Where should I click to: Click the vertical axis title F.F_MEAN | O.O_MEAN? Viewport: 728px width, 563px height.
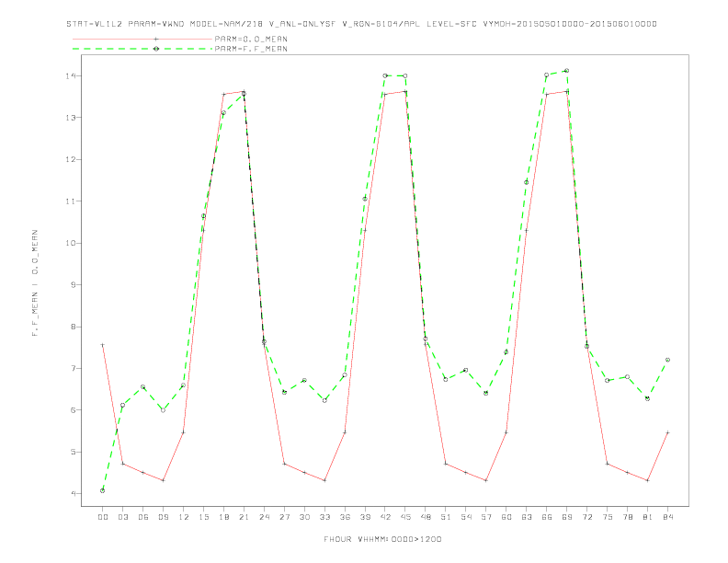pos(35,283)
